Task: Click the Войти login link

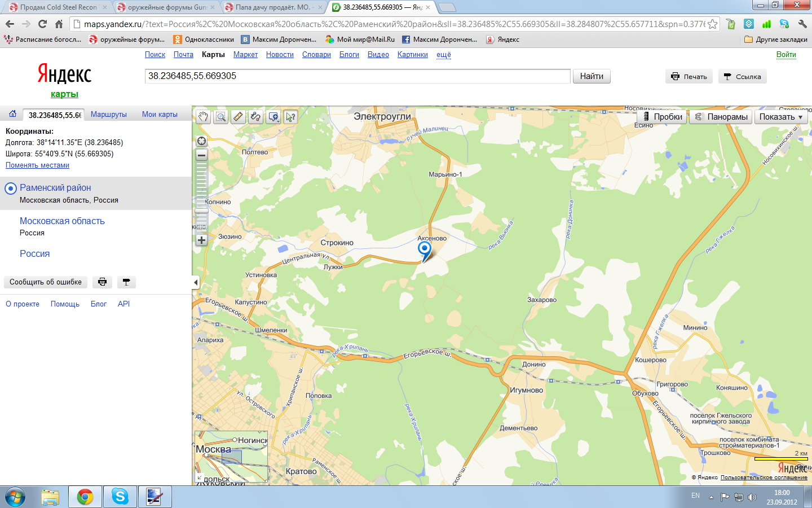Action: tap(786, 55)
